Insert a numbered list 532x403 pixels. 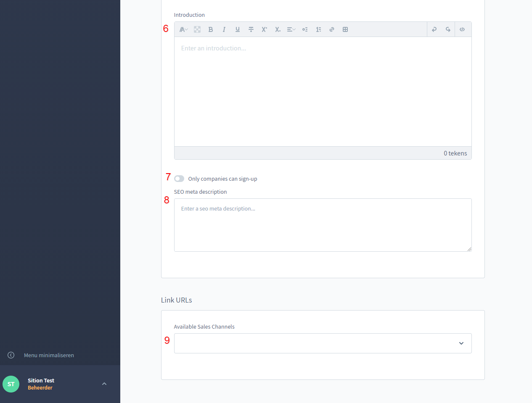(x=318, y=29)
